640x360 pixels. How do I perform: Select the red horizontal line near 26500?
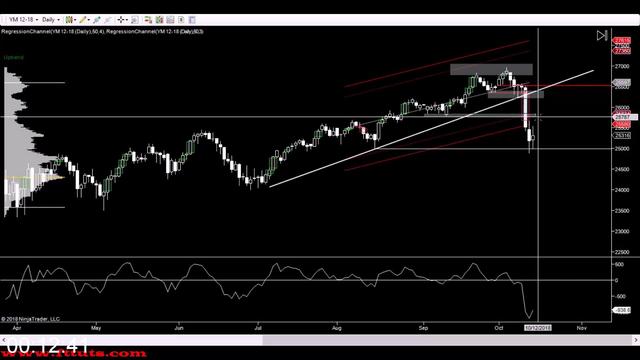tap(571, 86)
